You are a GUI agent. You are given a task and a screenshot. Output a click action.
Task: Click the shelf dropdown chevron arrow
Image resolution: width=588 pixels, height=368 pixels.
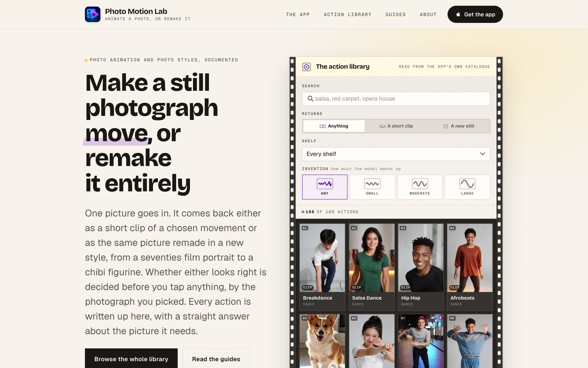pos(483,154)
